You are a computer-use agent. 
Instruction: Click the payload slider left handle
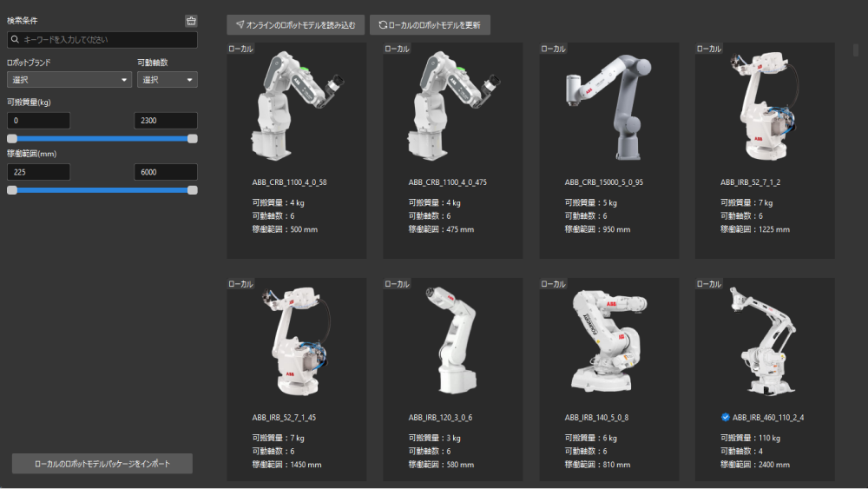tap(12, 138)
